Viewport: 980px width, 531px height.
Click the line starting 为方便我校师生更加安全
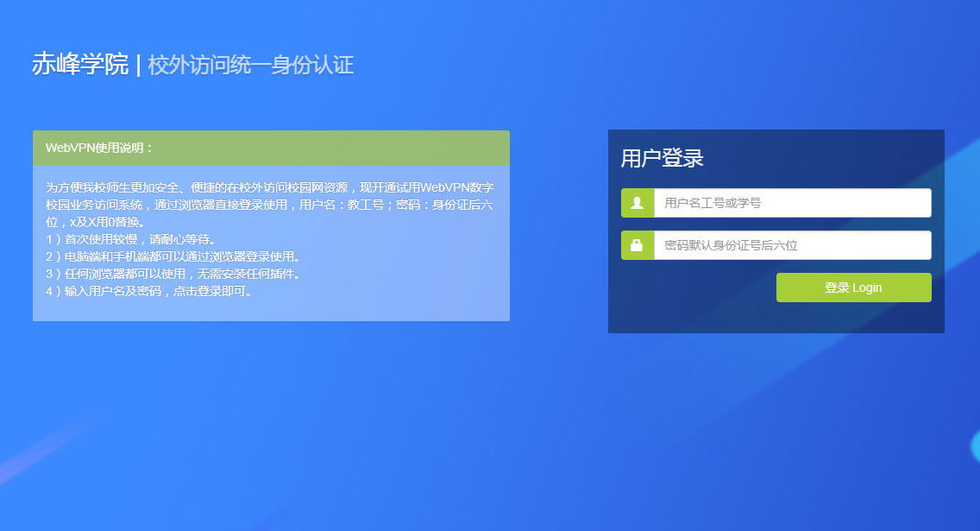[x=270, y=187]
